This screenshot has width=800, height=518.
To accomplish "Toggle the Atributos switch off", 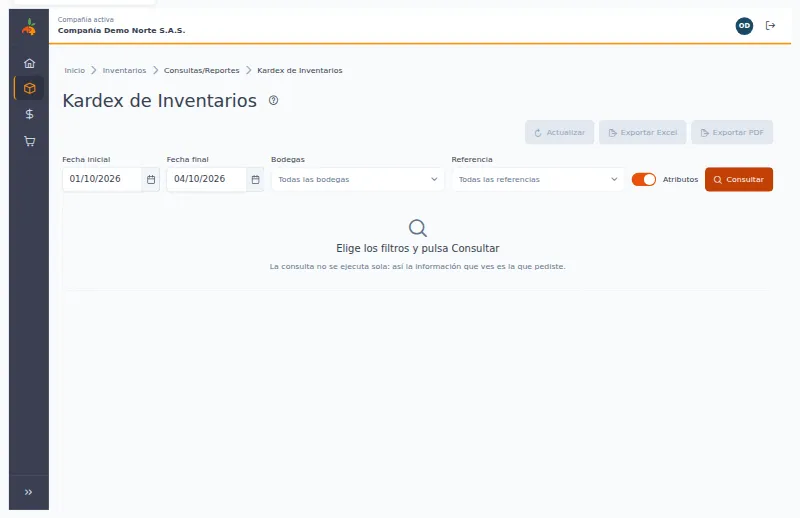I will [644, 180].
